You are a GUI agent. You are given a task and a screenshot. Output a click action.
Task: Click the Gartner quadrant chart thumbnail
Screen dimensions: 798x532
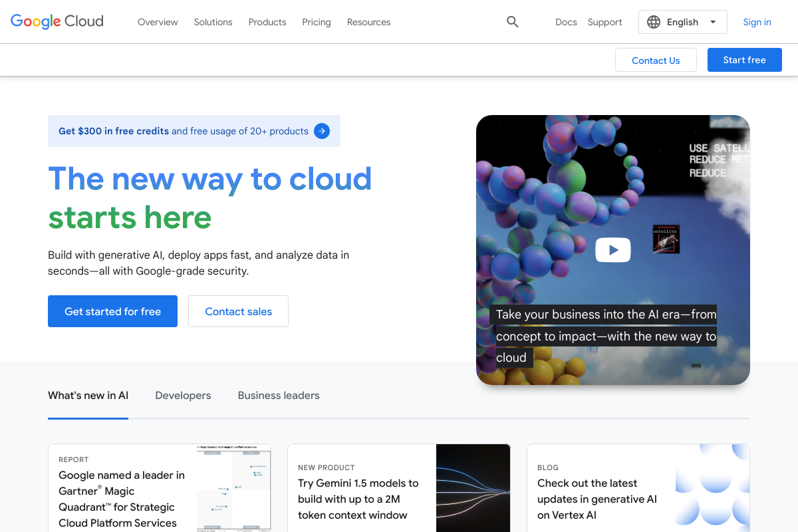234,488
